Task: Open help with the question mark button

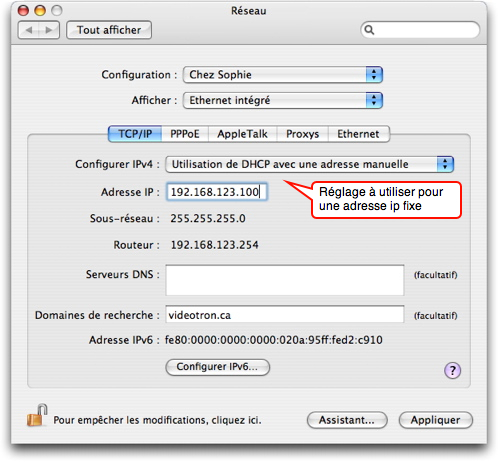Action: coord(452,370)
